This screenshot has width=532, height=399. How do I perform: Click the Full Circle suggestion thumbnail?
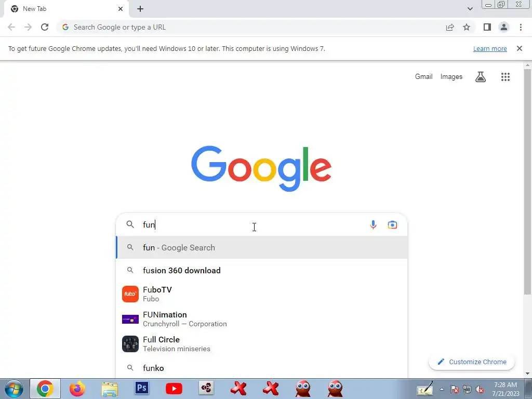click(130, 344)
